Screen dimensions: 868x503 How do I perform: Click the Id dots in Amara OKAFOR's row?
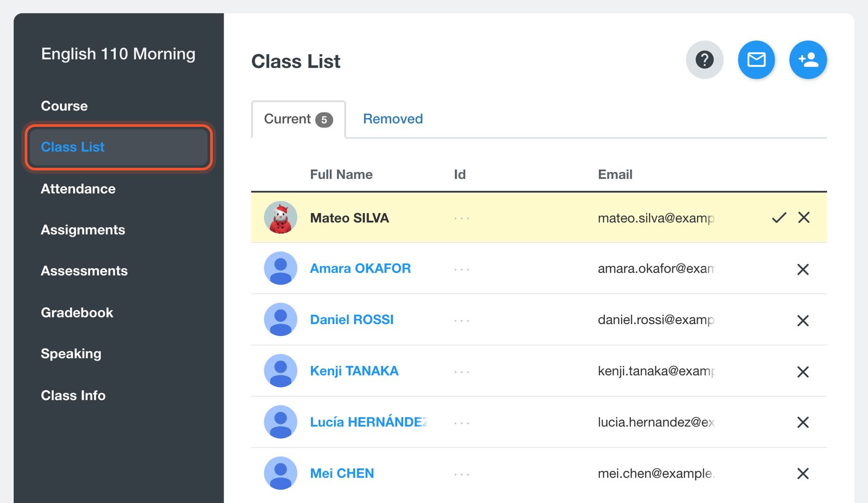[462, 269]
